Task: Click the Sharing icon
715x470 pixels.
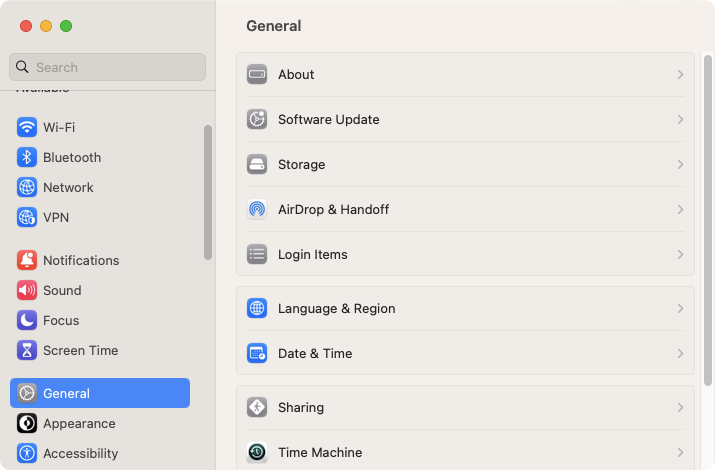Action: (257, 407)
